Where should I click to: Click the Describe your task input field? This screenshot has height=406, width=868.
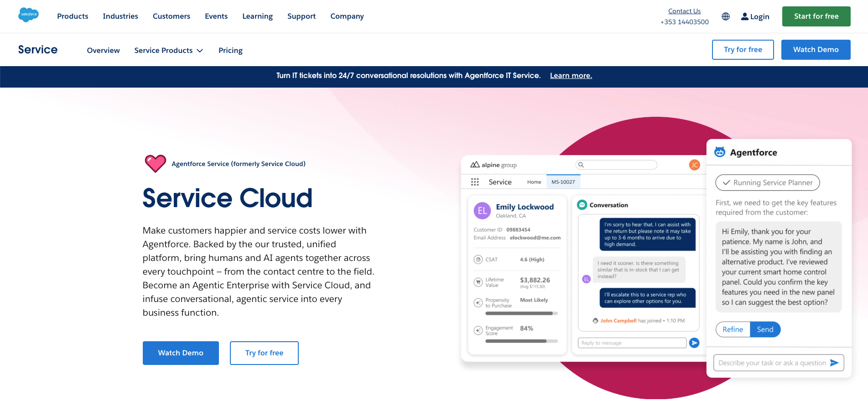(779, 363)
